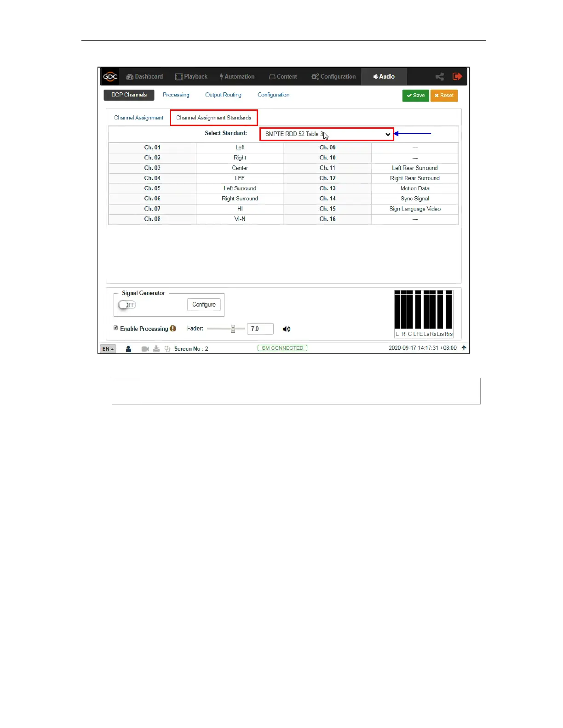Toggle the Enable Processing checkbox
This screenshot has width=563, height=728.
click(116, 328)
